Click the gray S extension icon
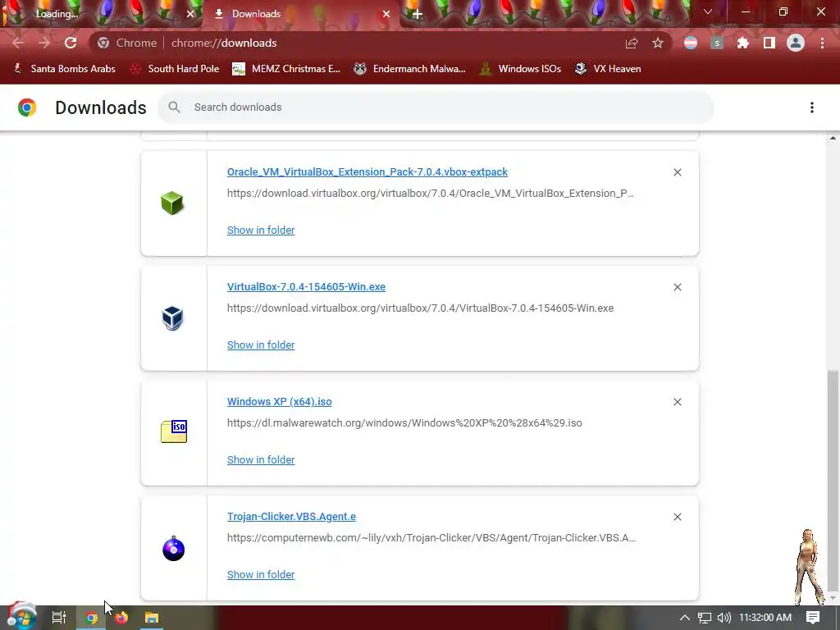This screenshot has height=630, width=840. pyautogui.click(x=717, y=43)
